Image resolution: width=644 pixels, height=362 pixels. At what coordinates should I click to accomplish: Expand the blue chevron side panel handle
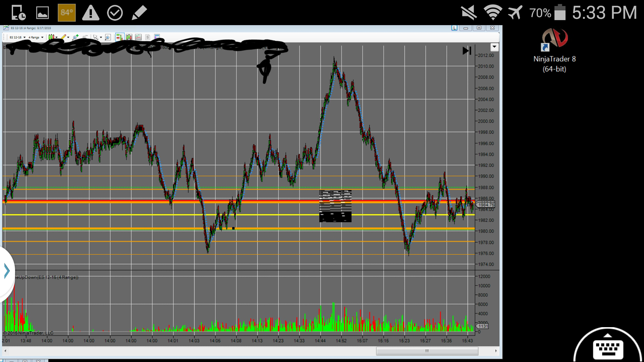(7, 271)
